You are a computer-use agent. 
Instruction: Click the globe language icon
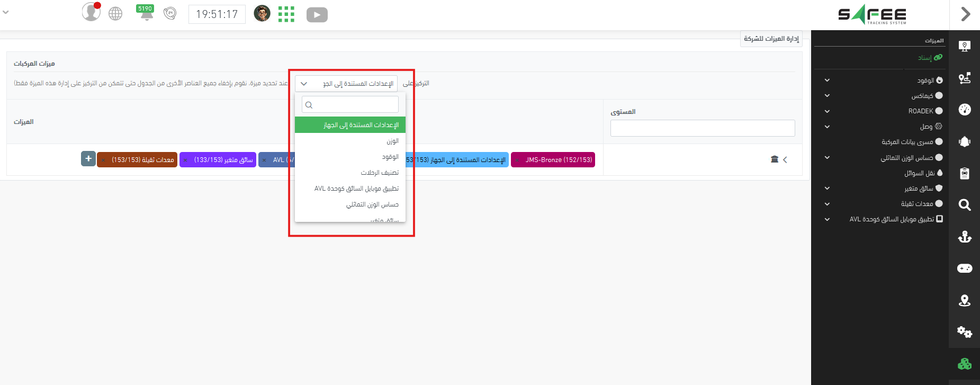[x=115, y=14]
